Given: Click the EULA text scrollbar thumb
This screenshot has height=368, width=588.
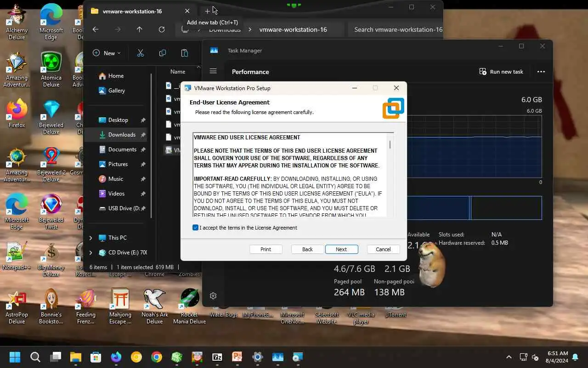Looking at the screenshot, I should pos(390,144).
